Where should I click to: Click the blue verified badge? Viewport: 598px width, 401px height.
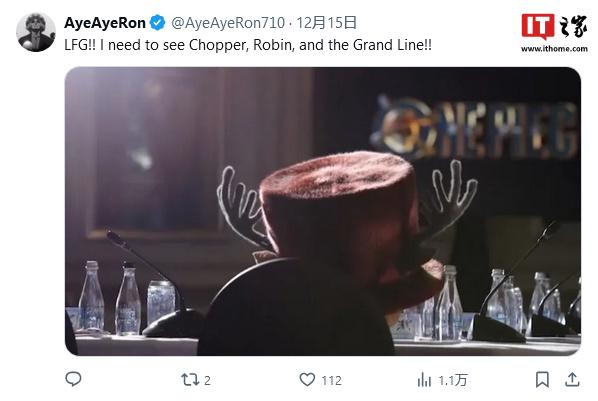click(158, 23)
